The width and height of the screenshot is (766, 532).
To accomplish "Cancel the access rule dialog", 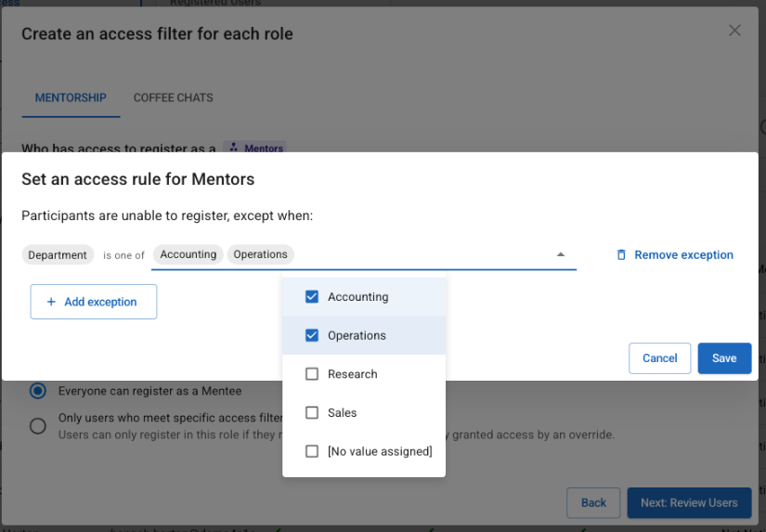I will point(659,358).
